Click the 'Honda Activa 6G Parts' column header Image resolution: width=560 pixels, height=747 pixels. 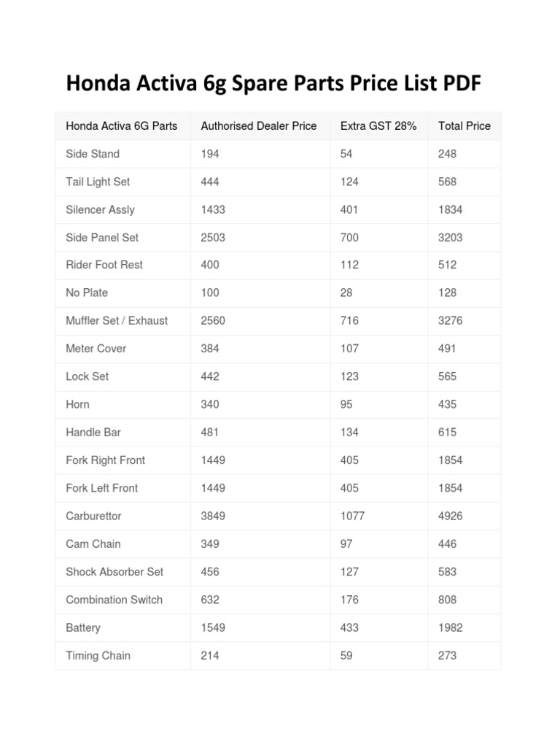[x=122, y=126]
